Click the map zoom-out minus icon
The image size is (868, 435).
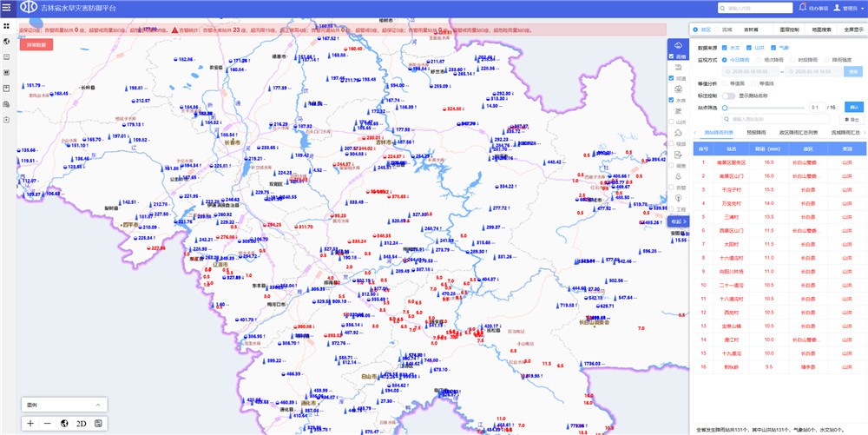click(x=48, y=423)
